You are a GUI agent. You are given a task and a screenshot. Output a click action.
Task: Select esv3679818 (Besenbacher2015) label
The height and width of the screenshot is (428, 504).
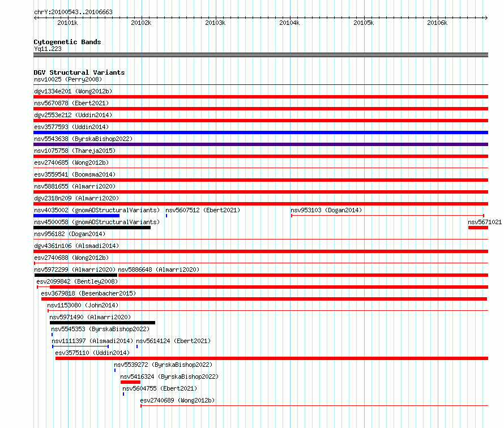[x=88, y=293]
